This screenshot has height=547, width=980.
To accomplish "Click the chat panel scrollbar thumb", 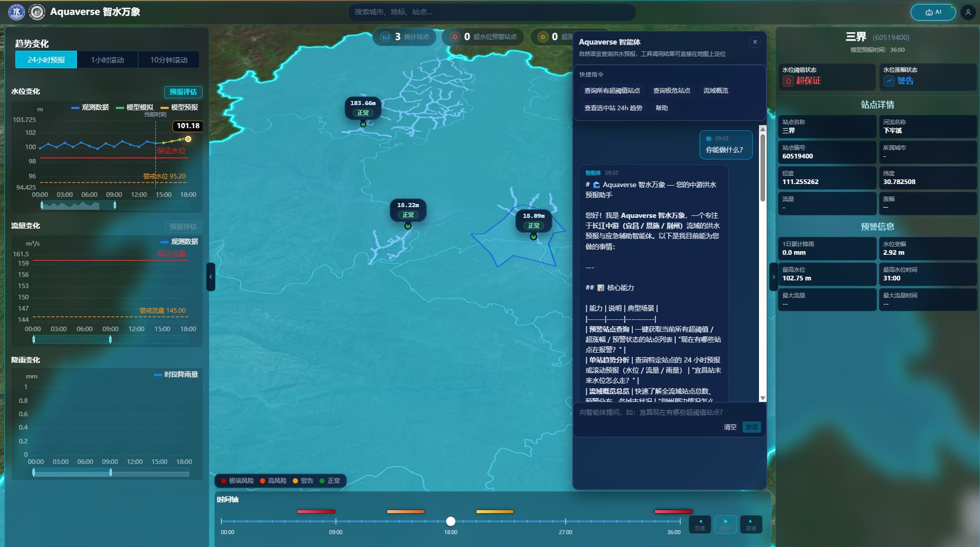I will click(x=763, y=168).
